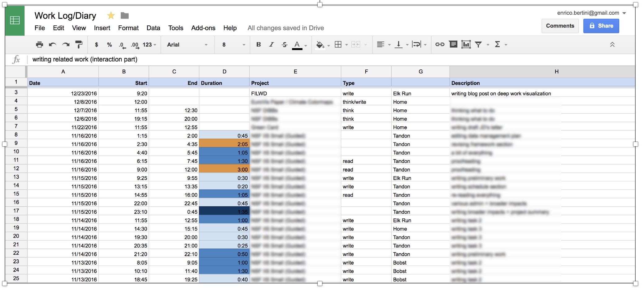Insert a link with the link icon
Screen dimensions: 644x290
pyautogui.click(x=440, y=45)
